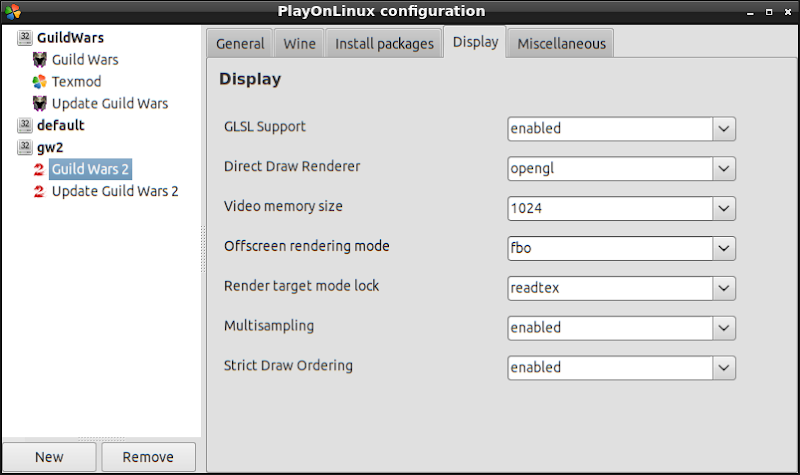Click the 32-bit icon beside gw2
The width and height of the screenshot is (800, 475).
(x=24, y=147)
